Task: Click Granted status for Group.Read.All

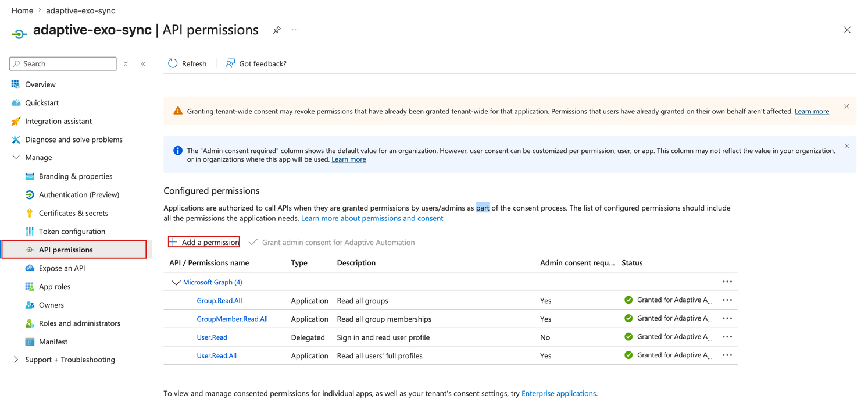Action: click(x=668, y=300)
